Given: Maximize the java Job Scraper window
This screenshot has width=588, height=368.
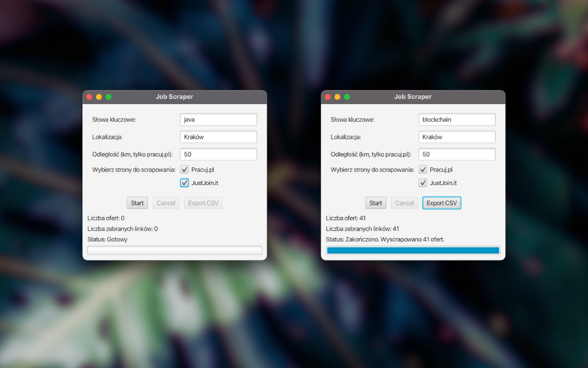Looking at the screenshot, I should click(x=109, y=97).
